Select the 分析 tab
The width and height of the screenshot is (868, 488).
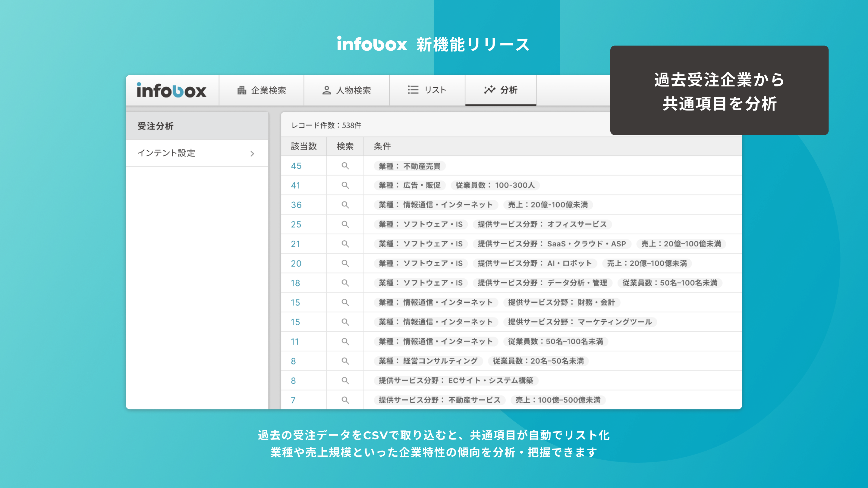coord(501,90)
